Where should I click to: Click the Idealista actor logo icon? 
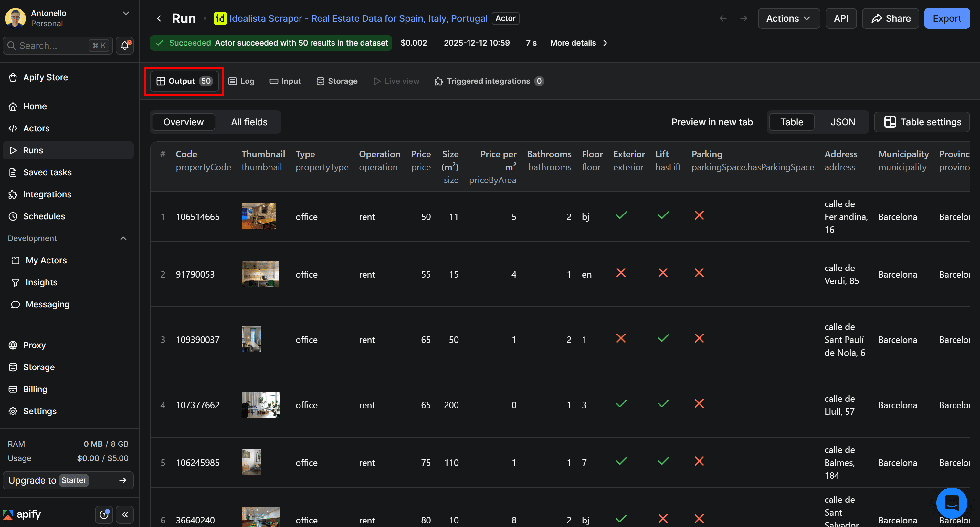click(220, 18)
